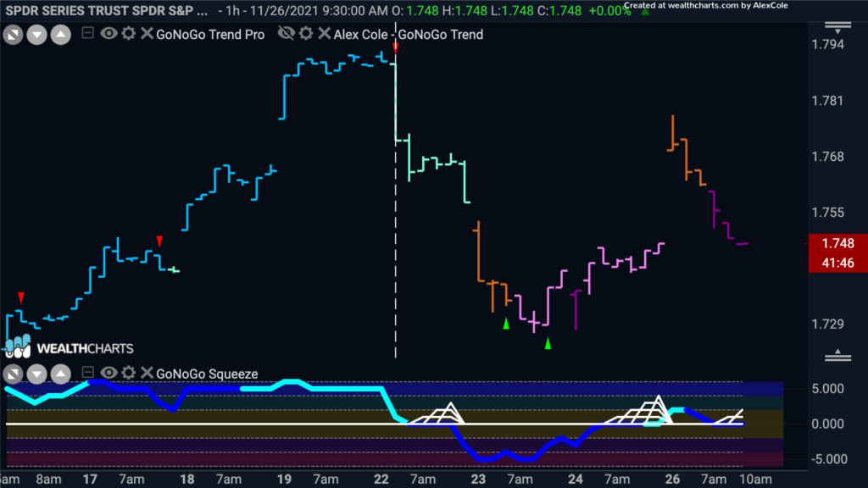Hide the GoNoGo Trend Pro indicator
868x488 pixels.
pos(108,33)
